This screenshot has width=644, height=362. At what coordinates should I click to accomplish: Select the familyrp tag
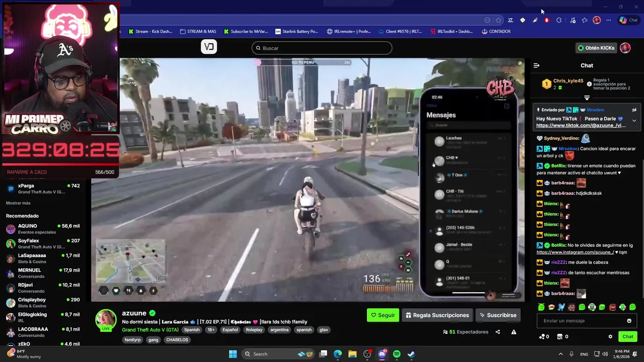pos(133,340)
